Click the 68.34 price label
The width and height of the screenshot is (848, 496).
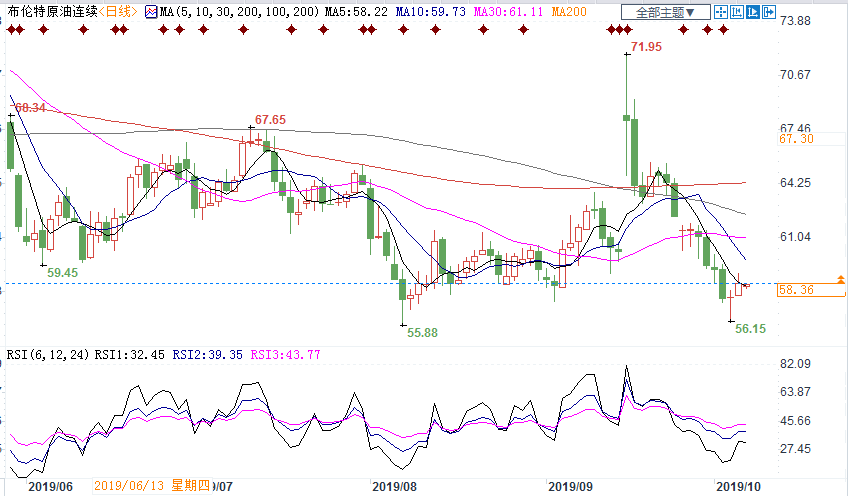(x=30, y=108)
